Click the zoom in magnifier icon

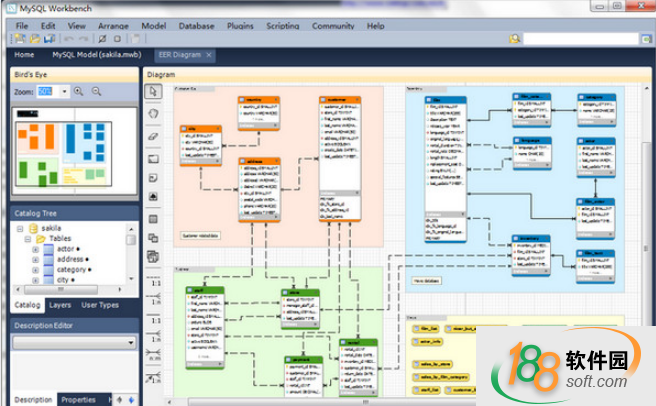[79, 91]
